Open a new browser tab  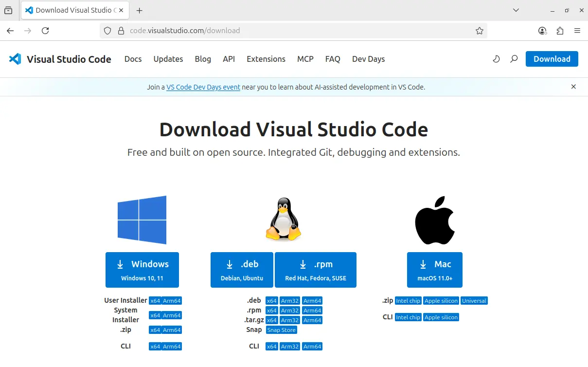coord(140,10)
